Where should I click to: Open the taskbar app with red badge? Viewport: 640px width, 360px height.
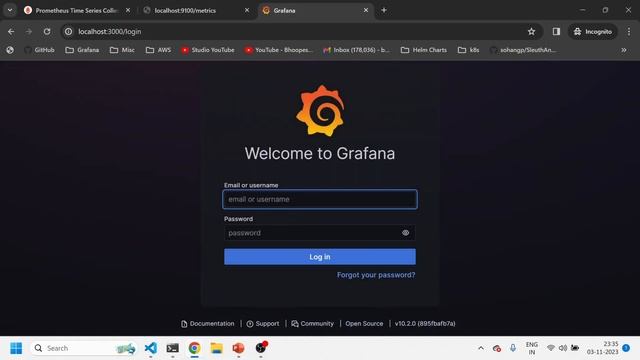261,348
